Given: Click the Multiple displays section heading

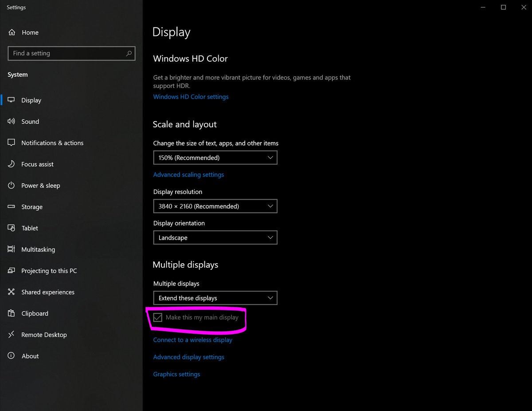Looking at the screenshot, I should [x=185, y=265].
